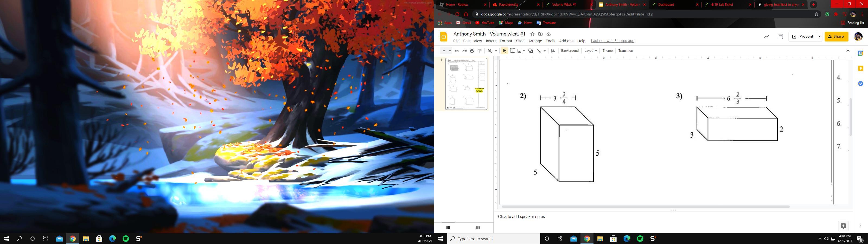
Task: Click the Present button
Action: [803, 36]
